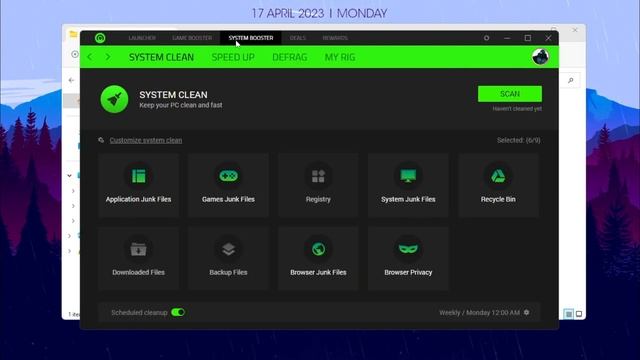Switch File Explorer to details view icon
This screenshot has height=360, width=640.
point(568,313)
